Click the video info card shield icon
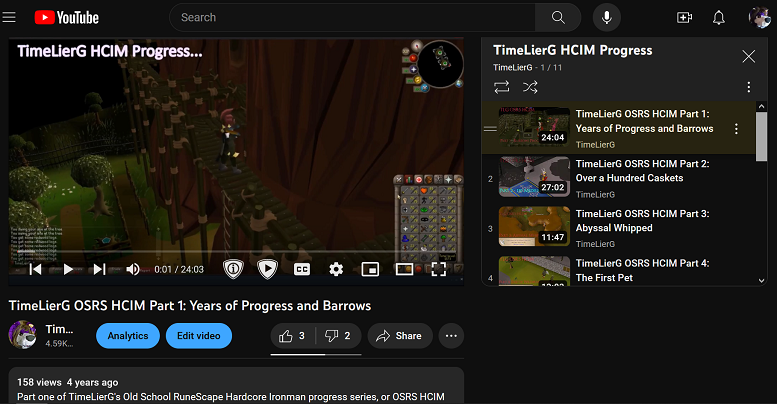Viewport: 777px width, 404px height. click(233, 269)
